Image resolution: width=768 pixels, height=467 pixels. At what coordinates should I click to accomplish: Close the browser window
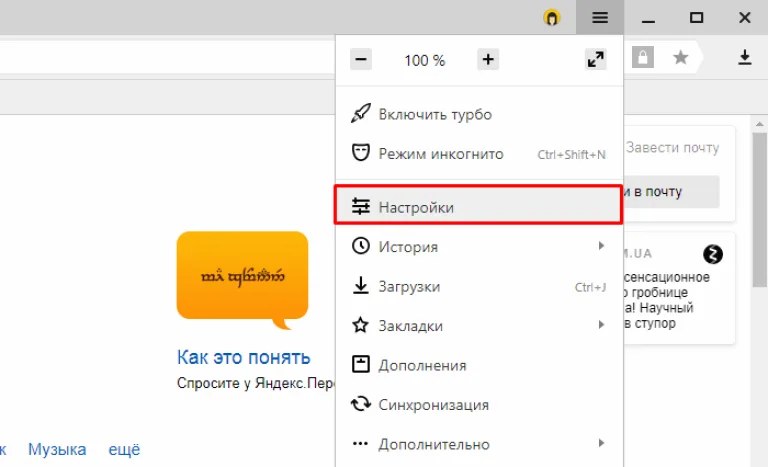(744, 18)
